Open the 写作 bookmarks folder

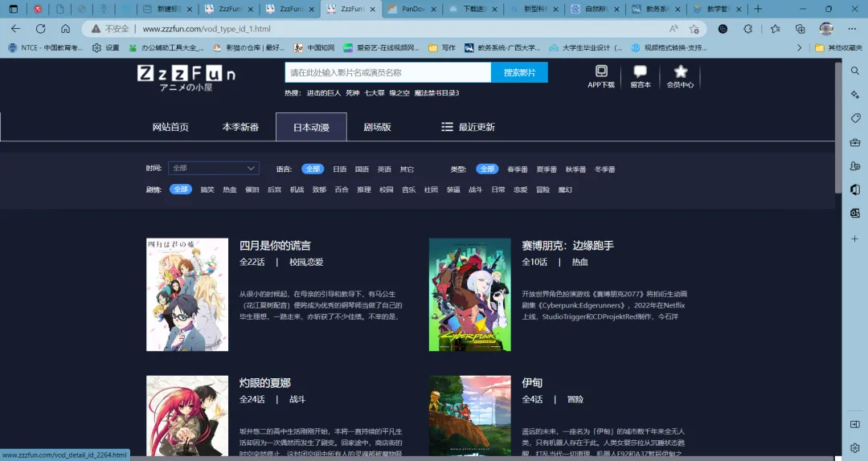coord(442,48)
